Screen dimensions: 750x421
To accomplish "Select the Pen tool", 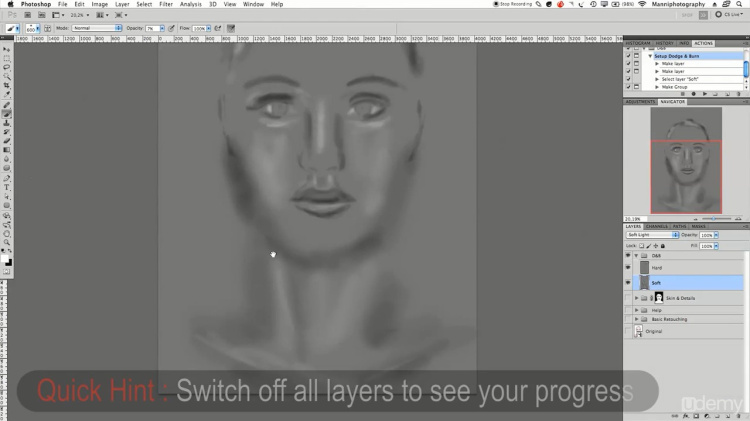I will (x=7, y=178).
